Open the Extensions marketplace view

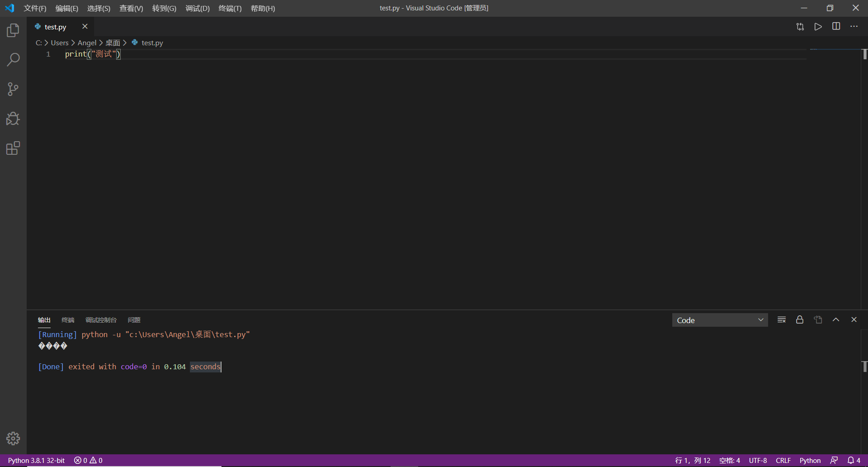13,148
